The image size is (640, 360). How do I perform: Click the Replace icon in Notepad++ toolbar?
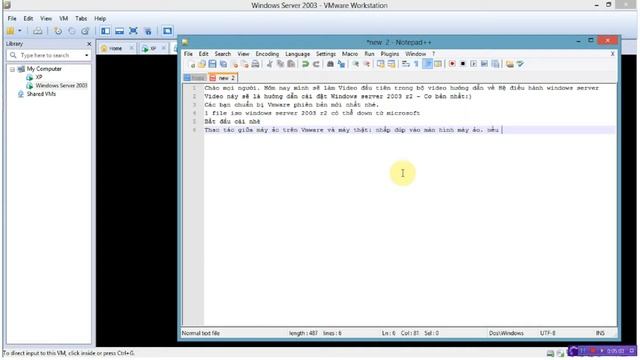tap(341, 64)
